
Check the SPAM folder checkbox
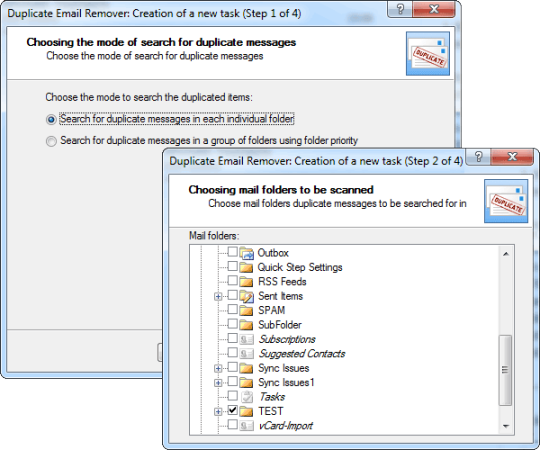point(232,309)
